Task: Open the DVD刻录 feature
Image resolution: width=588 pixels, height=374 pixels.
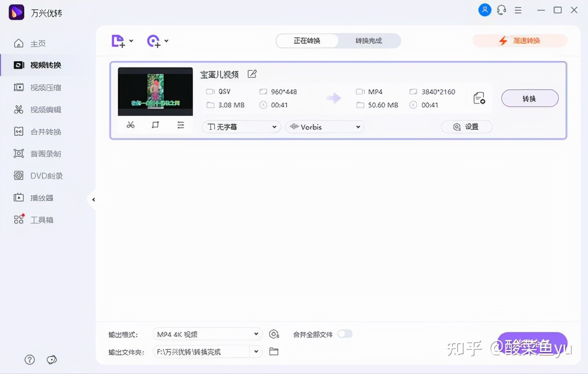Action: 42,176
